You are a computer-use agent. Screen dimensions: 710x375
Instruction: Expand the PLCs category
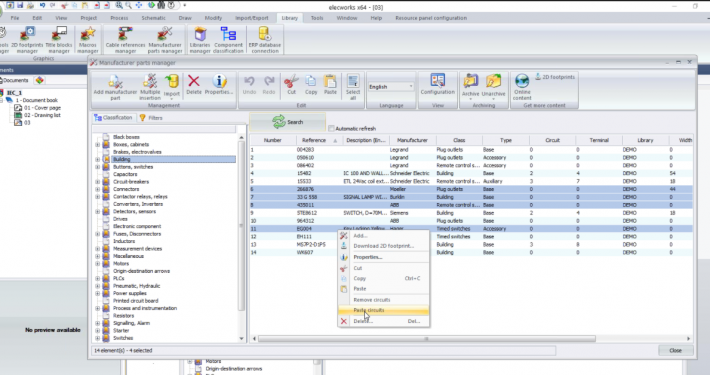pyautogui.click(x=97, y=279)
